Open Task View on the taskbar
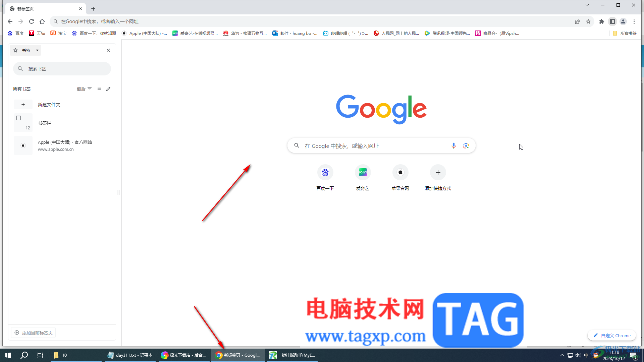 40,355
